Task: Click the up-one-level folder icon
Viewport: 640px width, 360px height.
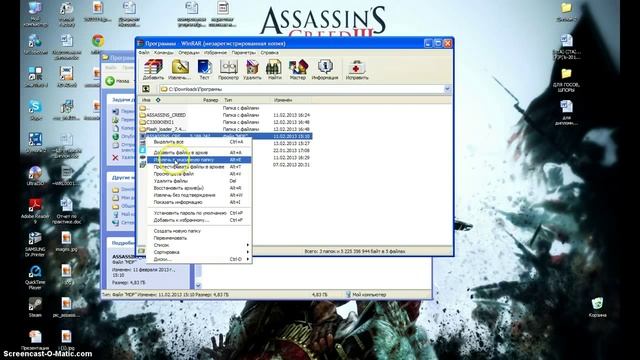Action: (x=146, y=89)
